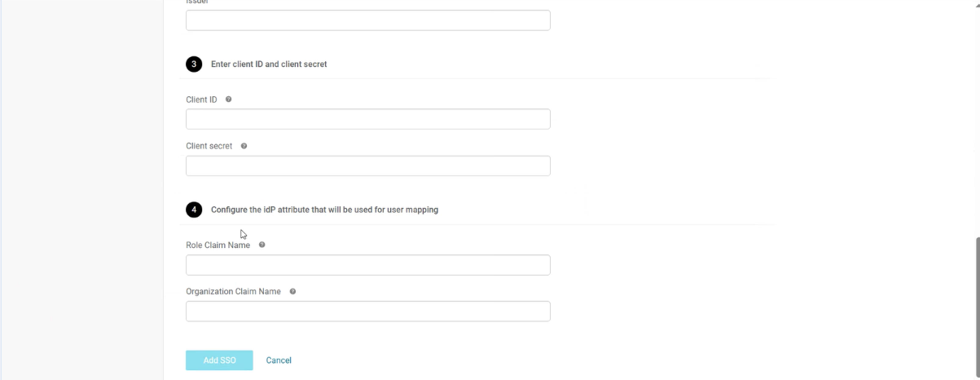Cancel the SSO setup

[x=279, y=360]
